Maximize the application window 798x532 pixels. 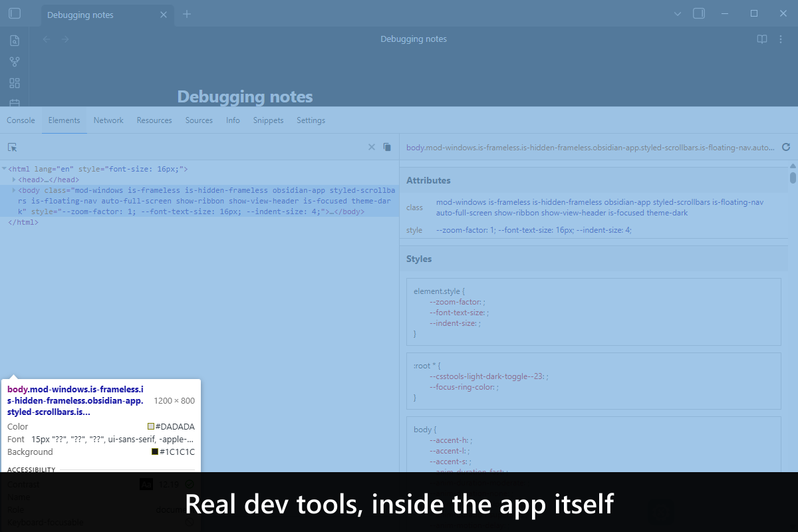coord(754,13)
